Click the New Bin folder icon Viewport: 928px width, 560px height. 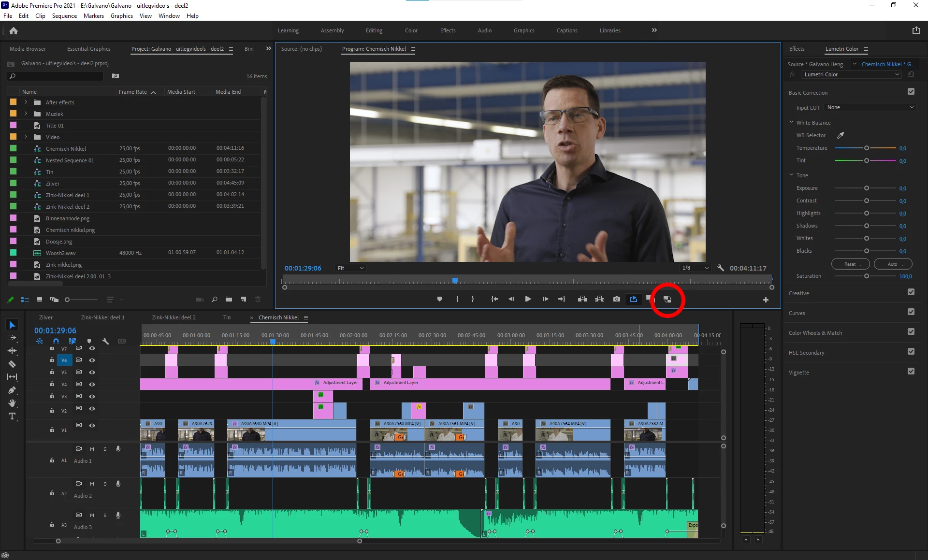(229, 300)
